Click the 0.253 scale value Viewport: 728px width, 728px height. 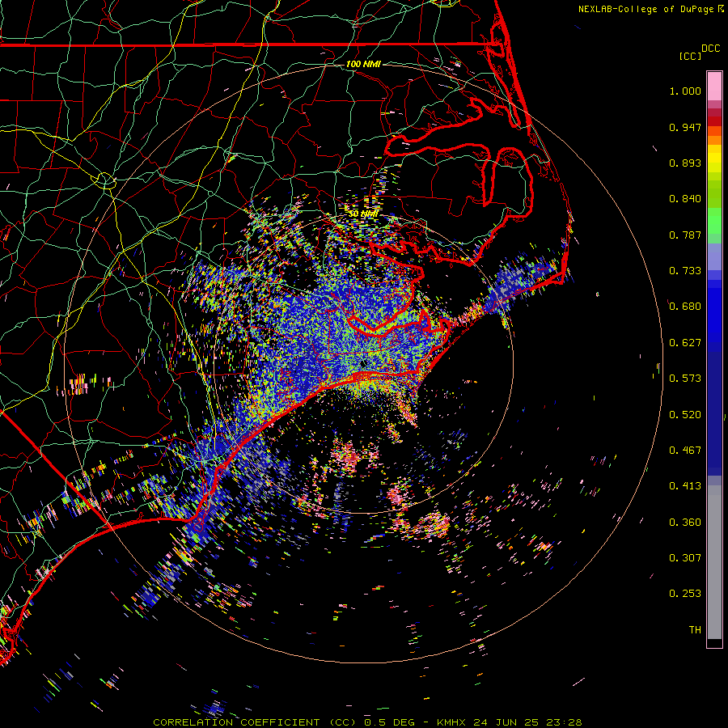(685, 594)
